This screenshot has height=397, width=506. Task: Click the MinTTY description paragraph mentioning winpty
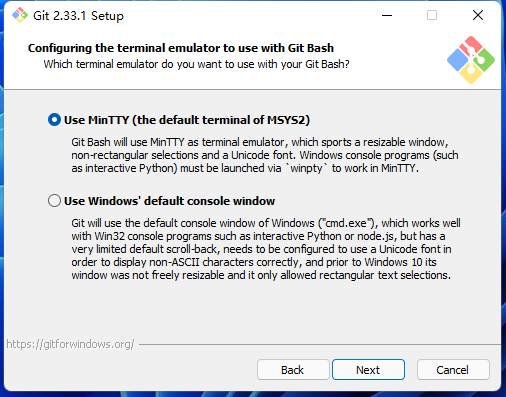click(x=265, y=155)
